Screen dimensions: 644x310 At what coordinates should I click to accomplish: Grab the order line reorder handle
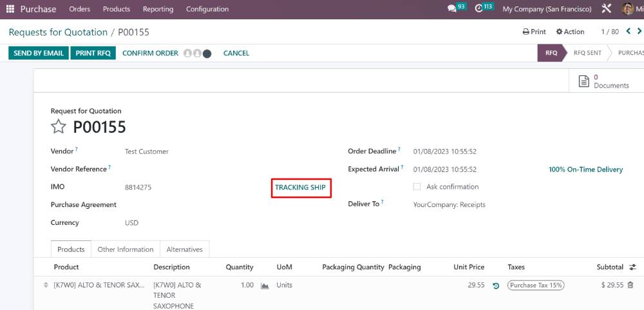click(x=46, y=285)
